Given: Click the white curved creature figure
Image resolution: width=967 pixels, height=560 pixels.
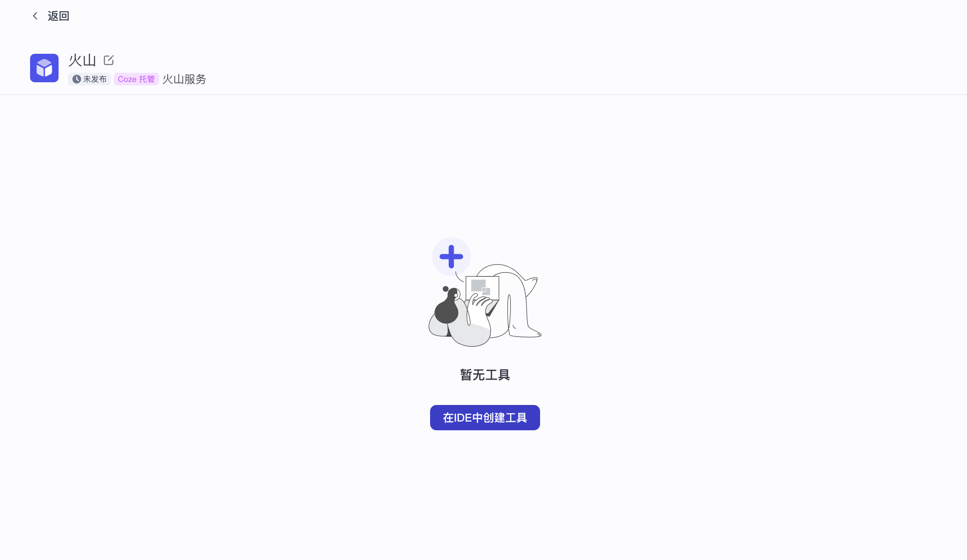Looking at the screenshot, I should pos(510,301).
